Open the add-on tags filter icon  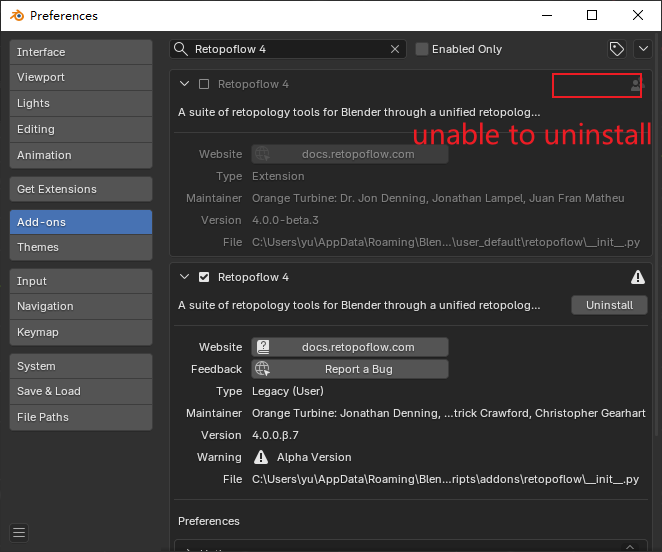tap(617, 49)
